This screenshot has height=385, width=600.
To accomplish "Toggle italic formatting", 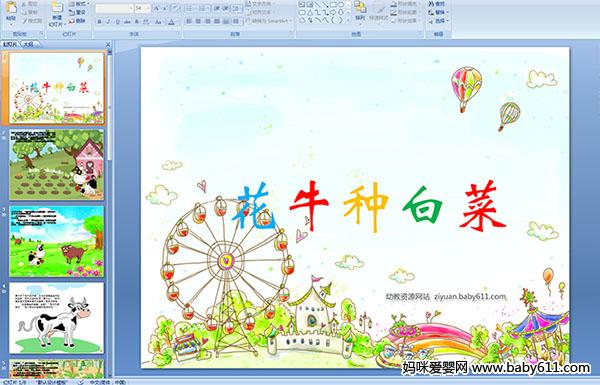I will (108, 22).
